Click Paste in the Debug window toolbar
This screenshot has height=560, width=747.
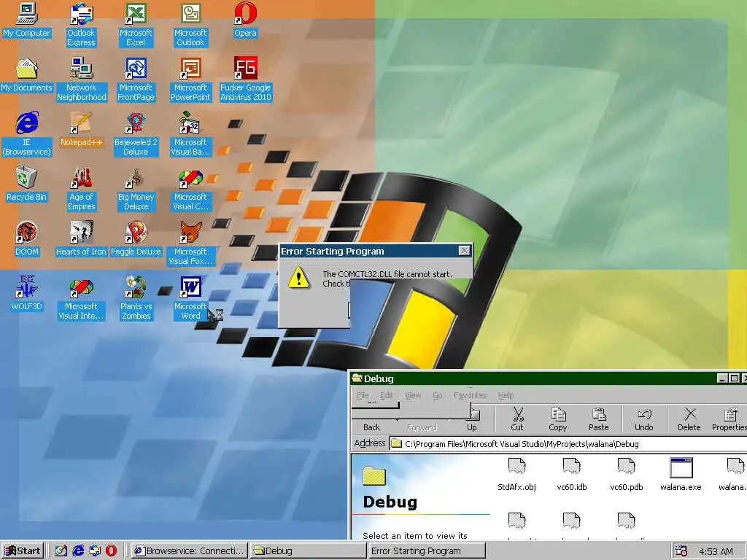coord(599,419)
